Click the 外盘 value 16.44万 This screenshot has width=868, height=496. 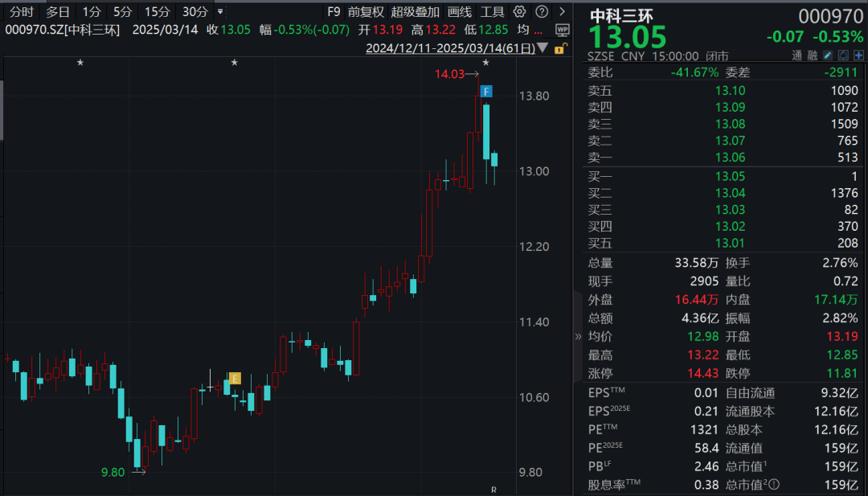696,300
